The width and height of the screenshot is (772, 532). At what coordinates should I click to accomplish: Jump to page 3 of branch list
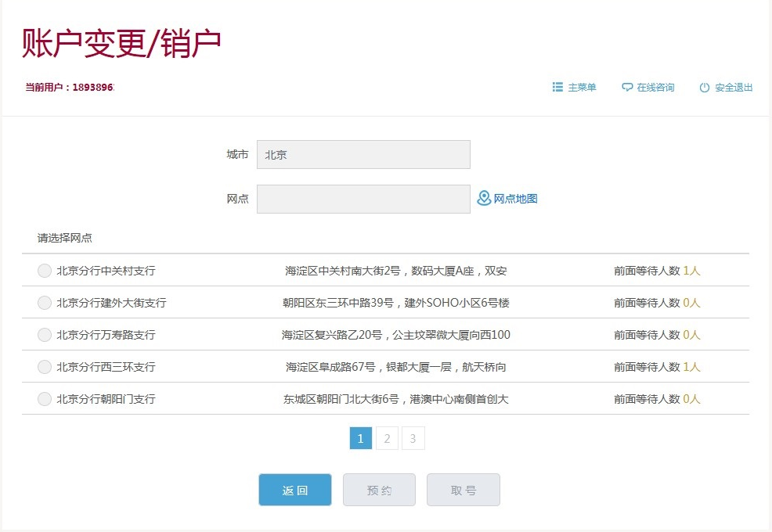(413, 439)
